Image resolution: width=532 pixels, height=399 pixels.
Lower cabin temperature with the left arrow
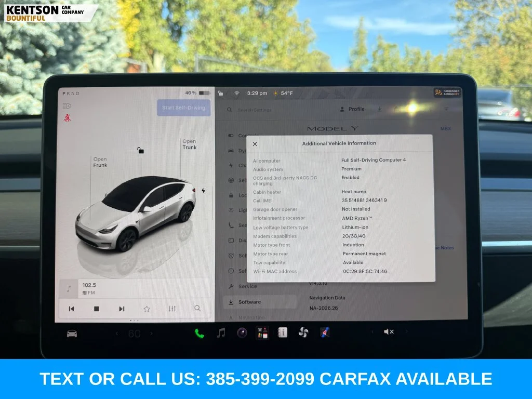click(x=117, y=334)
